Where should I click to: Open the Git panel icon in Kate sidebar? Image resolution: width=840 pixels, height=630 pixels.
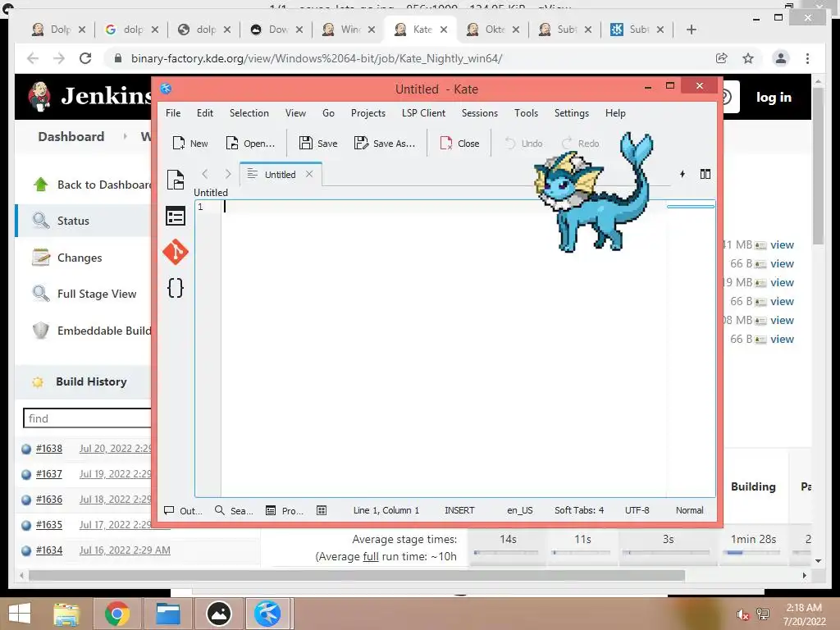click(x=176, y=253)
